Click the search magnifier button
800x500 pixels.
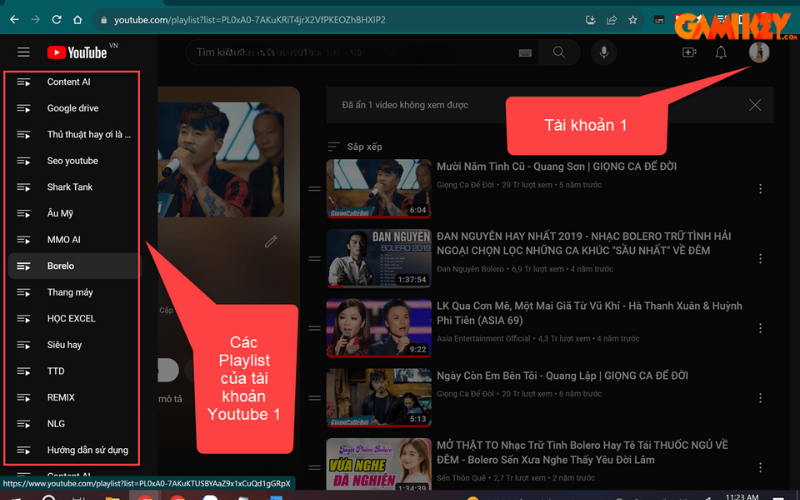[559, 52]
